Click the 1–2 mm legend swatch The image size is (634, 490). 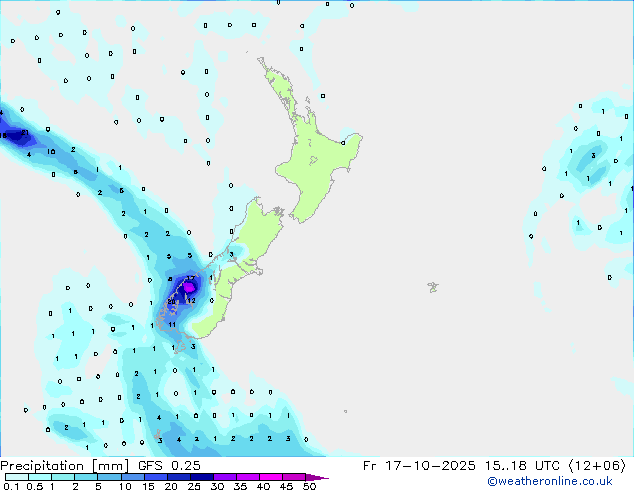[63, 477]
